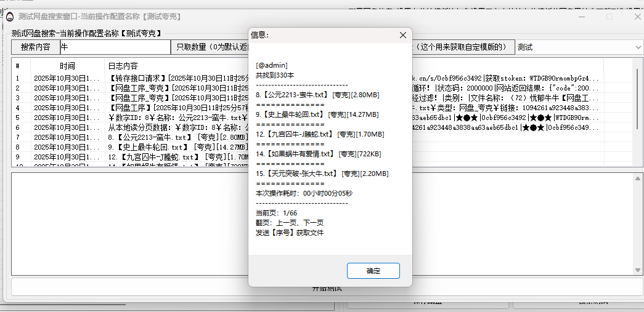Click the lower output box scroll-down arrow
Viewport: 644px width, 312px height.
click(x=638, y=270)
